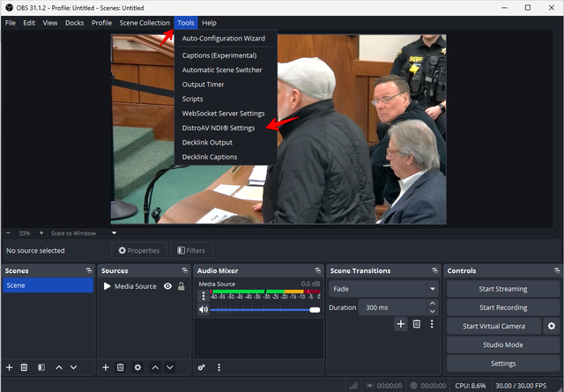Screen dimensions: 564x392
Task: Toggle Media Source lock icon
Action: (182, 286)
